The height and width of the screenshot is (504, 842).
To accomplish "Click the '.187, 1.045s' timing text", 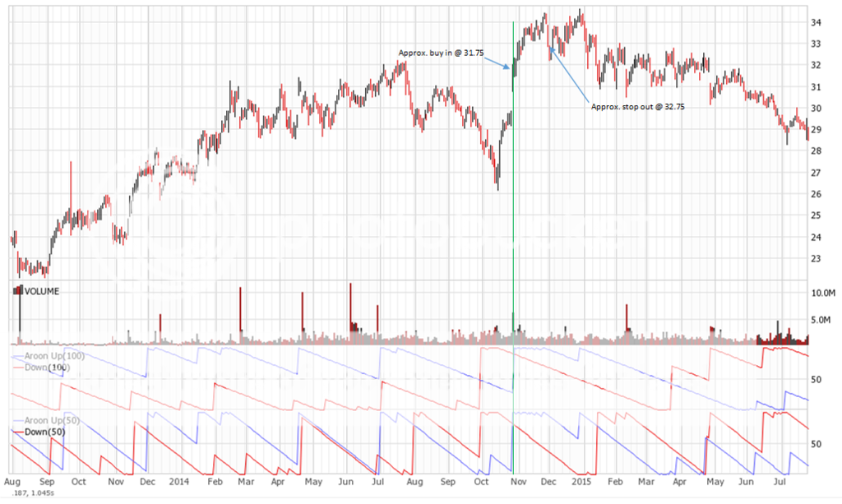I will 33,492.
